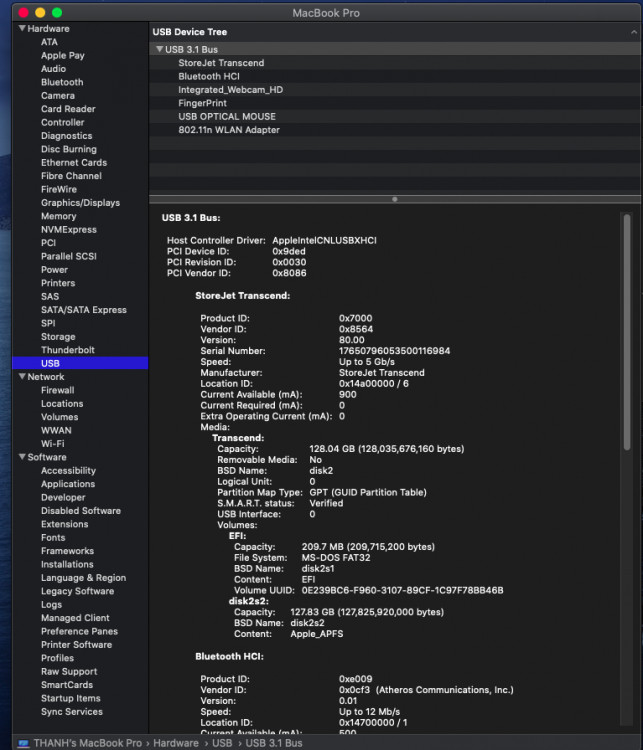Click the computer icon in the bottom path bar
The width and height of the screenshot is (643, 750).
pos(21,743)
